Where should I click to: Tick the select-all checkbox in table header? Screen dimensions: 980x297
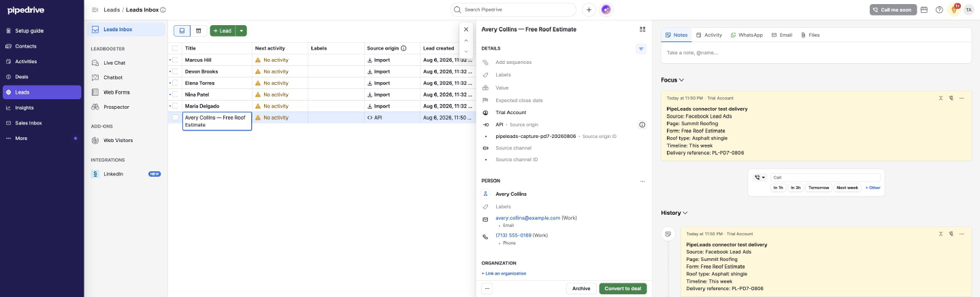pyautogui.click(x=175, y=48)
